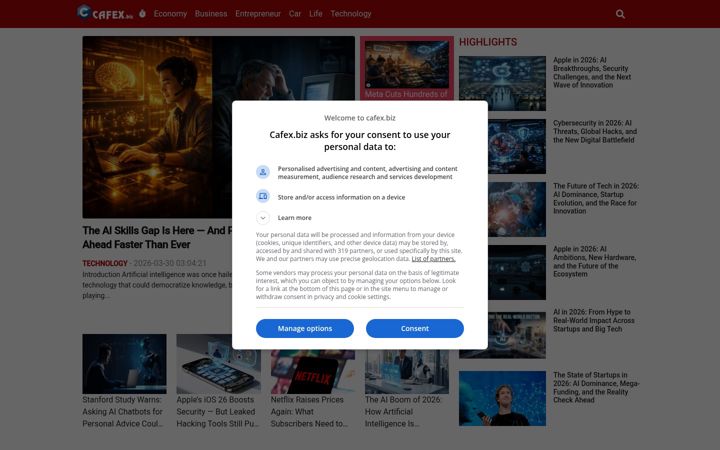Click the Consent button

[415, 328]
